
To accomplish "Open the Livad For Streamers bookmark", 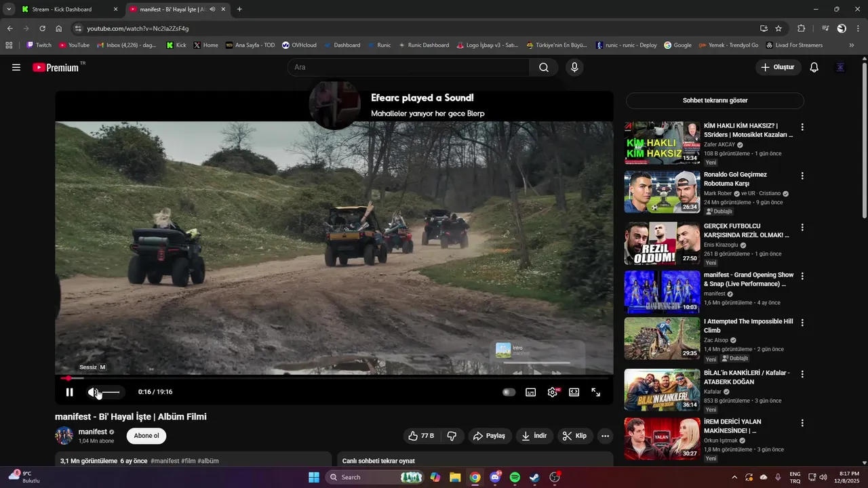I will pos(794,45).
